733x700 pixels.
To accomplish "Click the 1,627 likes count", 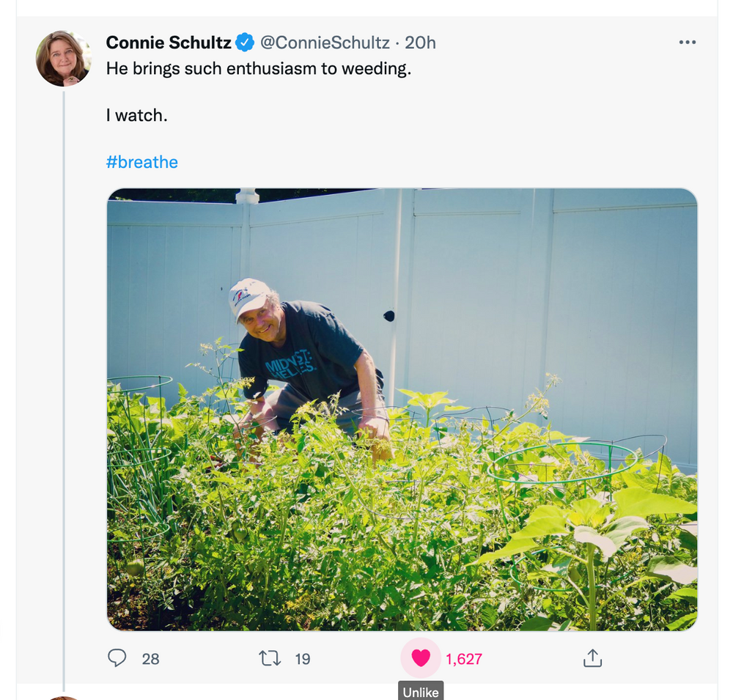I will 464,659.
